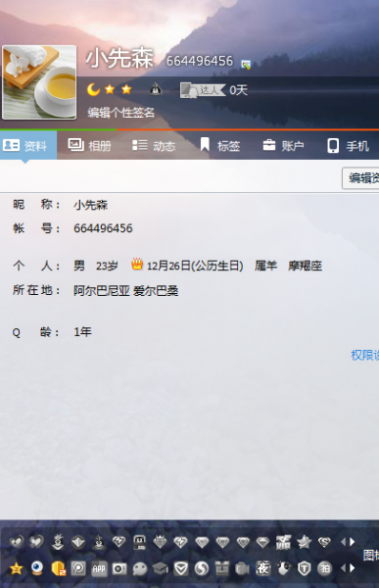Show previous icons in top badge row
Screen dimensions: 379x588
(x=343, y=542)
